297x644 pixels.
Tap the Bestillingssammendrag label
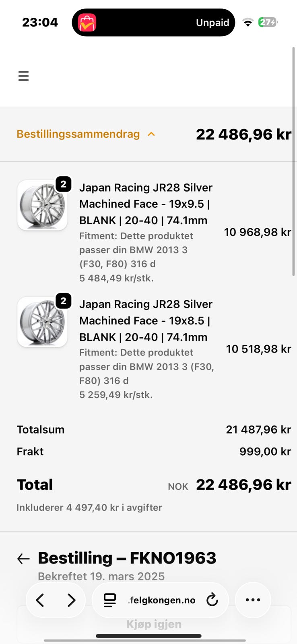tap(78, 134)
